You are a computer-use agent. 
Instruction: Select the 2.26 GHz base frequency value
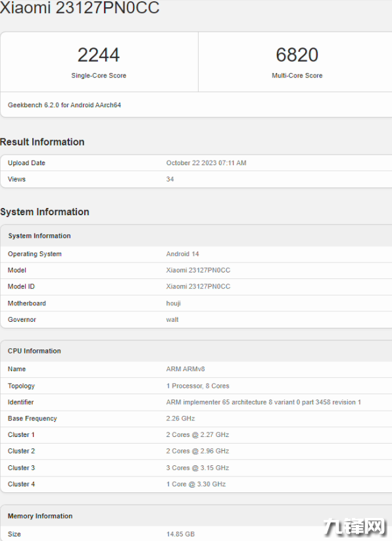coord(180,418)
